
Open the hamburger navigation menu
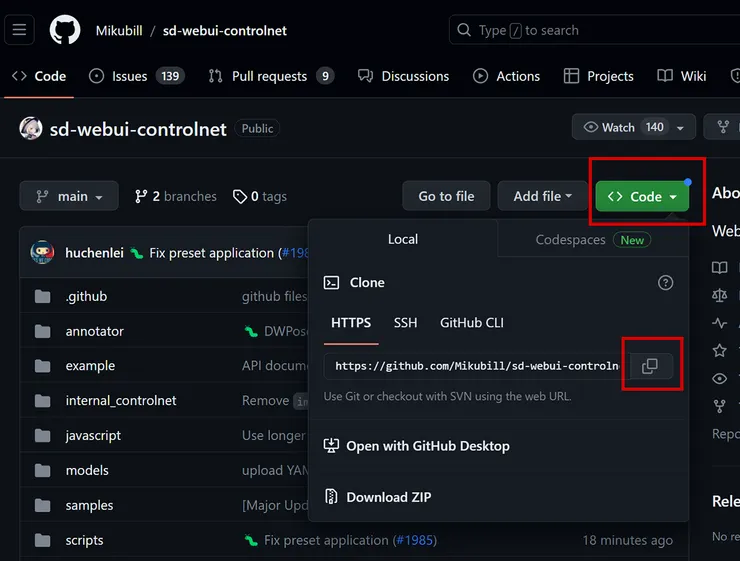point(20,30)
